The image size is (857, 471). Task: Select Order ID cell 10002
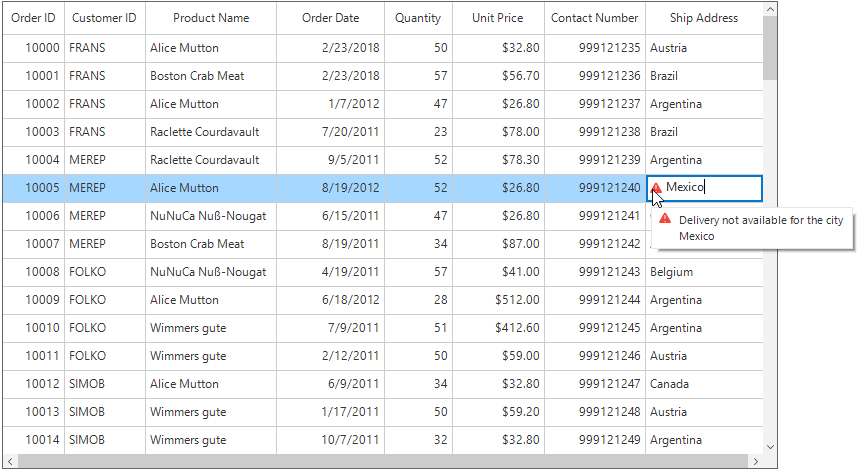[33, 104]
